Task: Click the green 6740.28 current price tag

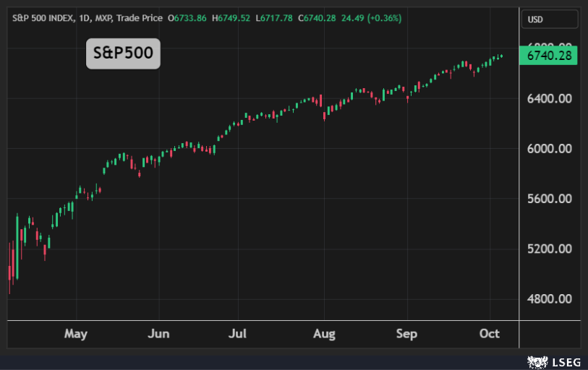Action: 549,55
